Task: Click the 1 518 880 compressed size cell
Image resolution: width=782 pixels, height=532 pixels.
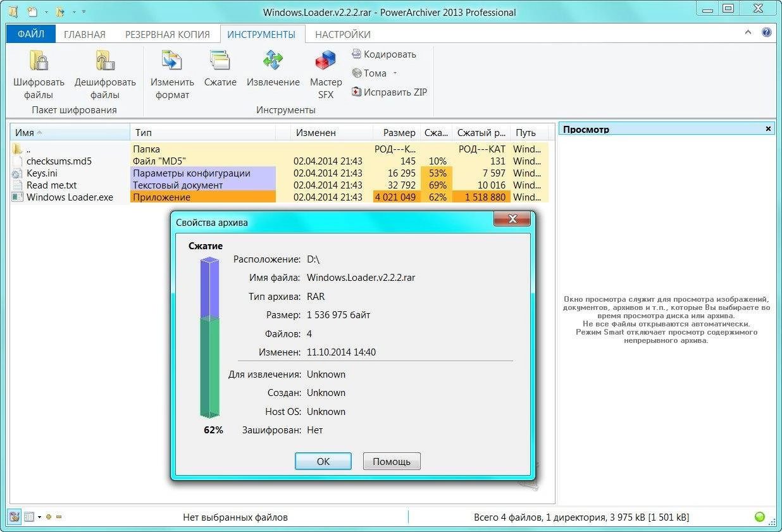Action: pyautogui.click(x=481, y=197)
